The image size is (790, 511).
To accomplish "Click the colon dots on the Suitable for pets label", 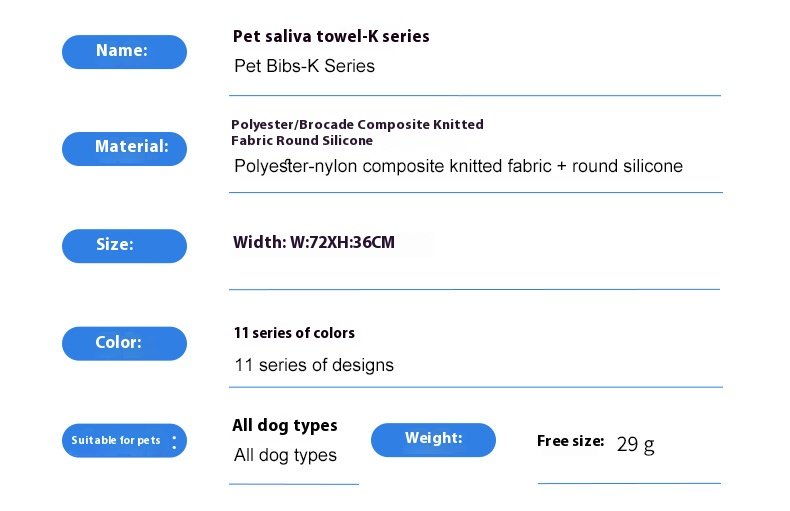I will point(174,441).
